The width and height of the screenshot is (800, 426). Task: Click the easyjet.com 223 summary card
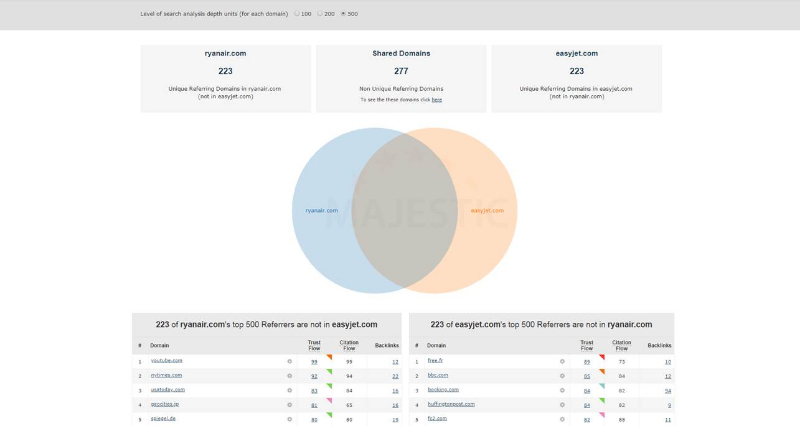(577, 79)
